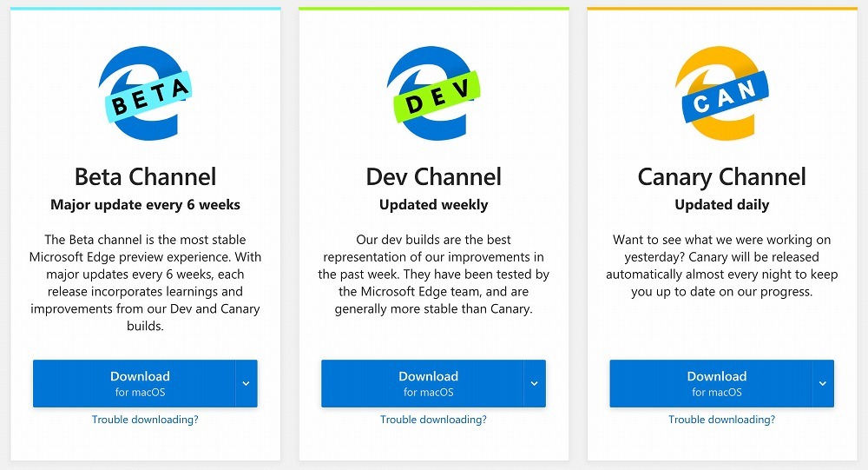Image resolution: width=868 pixels, height=470 pixels.
Task: Click the Canary Channel heading
Action: coord(721,176)
